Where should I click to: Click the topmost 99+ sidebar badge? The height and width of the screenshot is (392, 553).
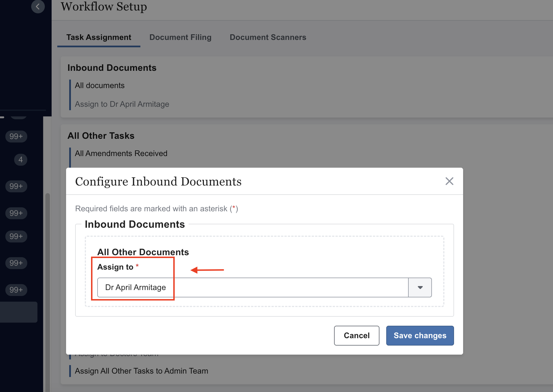16,137
